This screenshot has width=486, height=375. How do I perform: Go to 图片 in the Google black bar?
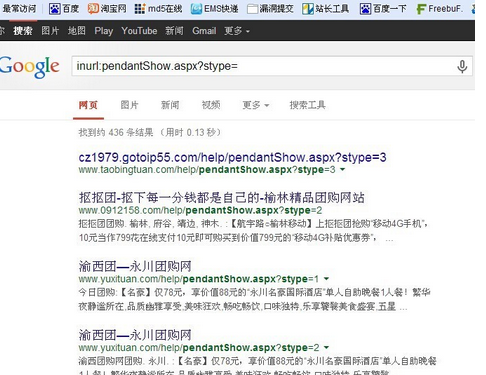tap(50, 31)
